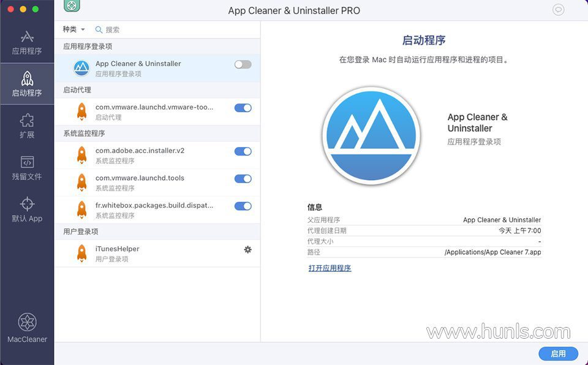Screen dimensions: 588x365
Task: Click rocket icon of com.adobe.acc.installer.v2
Action: [81, 155]
